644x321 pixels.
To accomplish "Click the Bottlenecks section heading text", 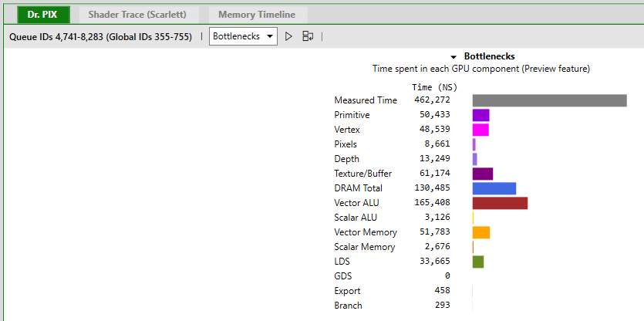I will pos(489,56).
